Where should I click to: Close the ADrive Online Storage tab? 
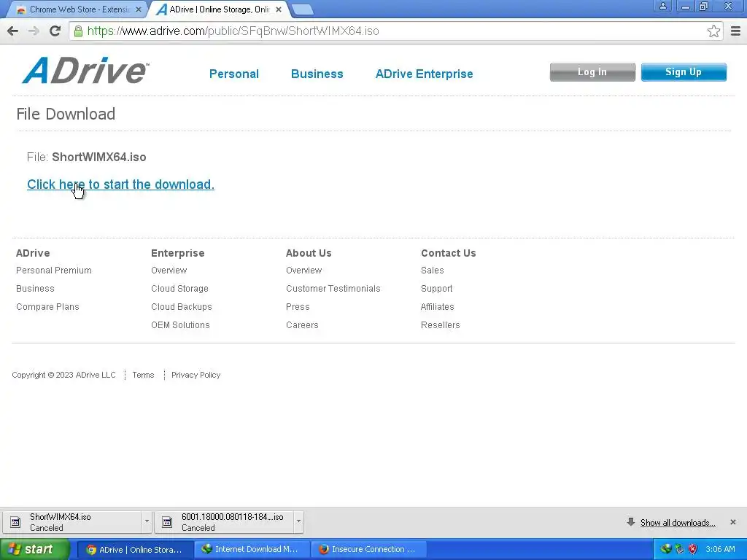279,9
